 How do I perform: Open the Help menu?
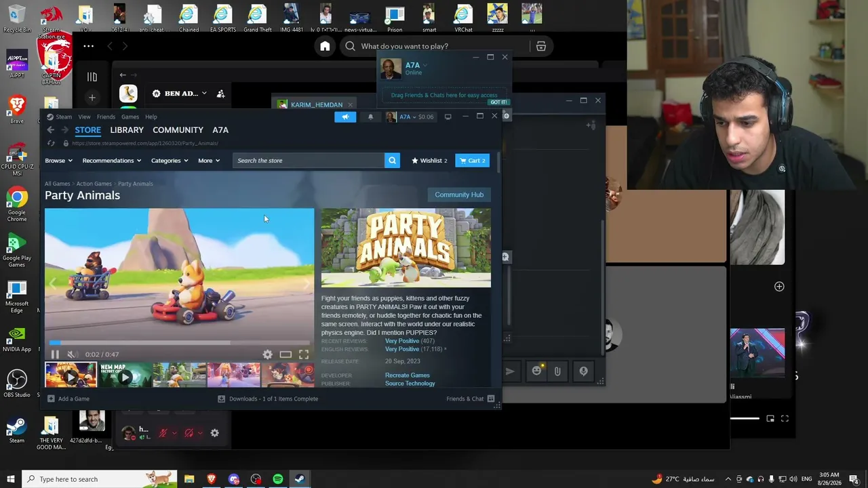tap(151, 117)
